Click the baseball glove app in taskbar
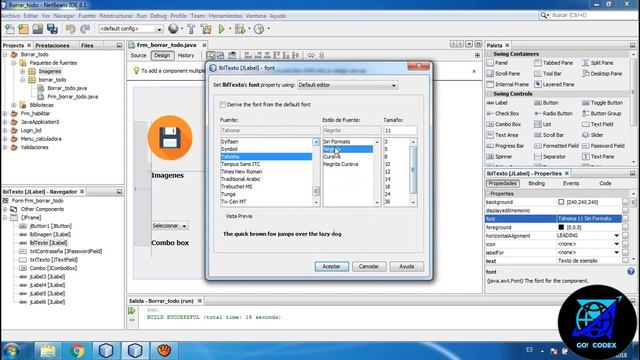This screenshot has height=360, width=640. (164, 351)
